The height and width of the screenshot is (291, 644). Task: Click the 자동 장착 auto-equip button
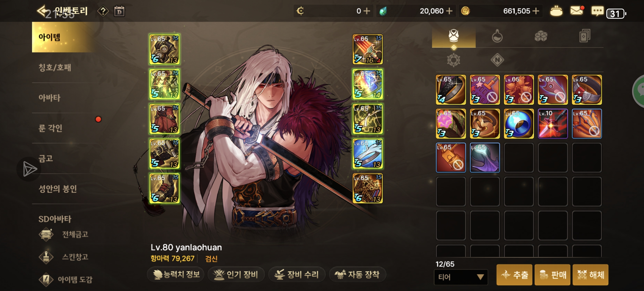(x=357, y=274)
